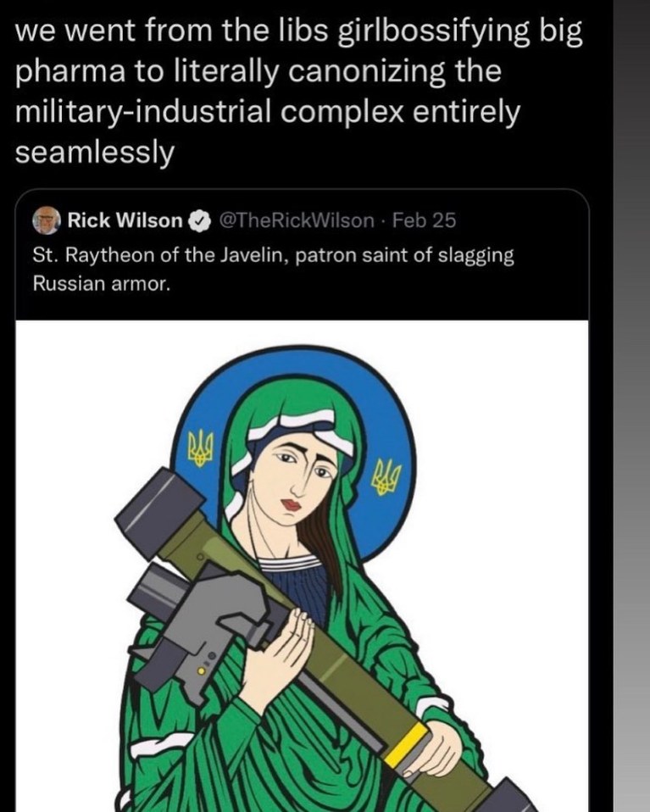Click Rick Wilson's profile avatar

pyautogui.click(x=47, y=221)
